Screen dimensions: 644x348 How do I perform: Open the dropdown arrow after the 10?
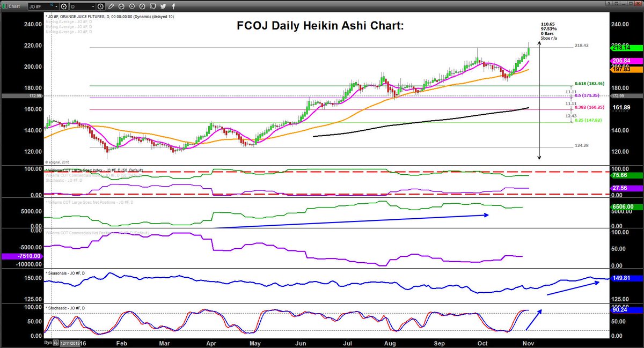(56, 6)
